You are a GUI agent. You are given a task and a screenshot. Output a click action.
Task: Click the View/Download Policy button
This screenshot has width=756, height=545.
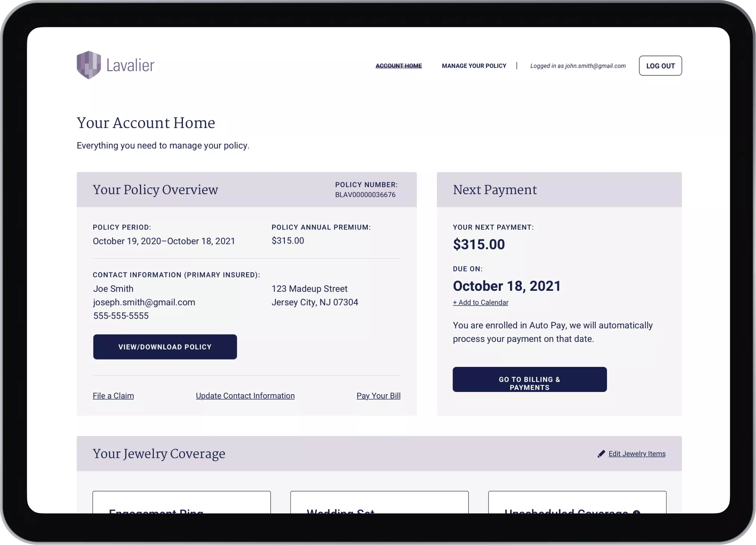[x=165, y=347]
